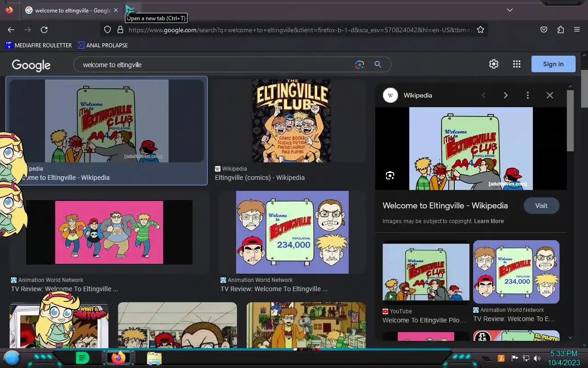Click the browser forward arrow
The width and height of the screenshot is (588, 368).
[x=28, y=29]
